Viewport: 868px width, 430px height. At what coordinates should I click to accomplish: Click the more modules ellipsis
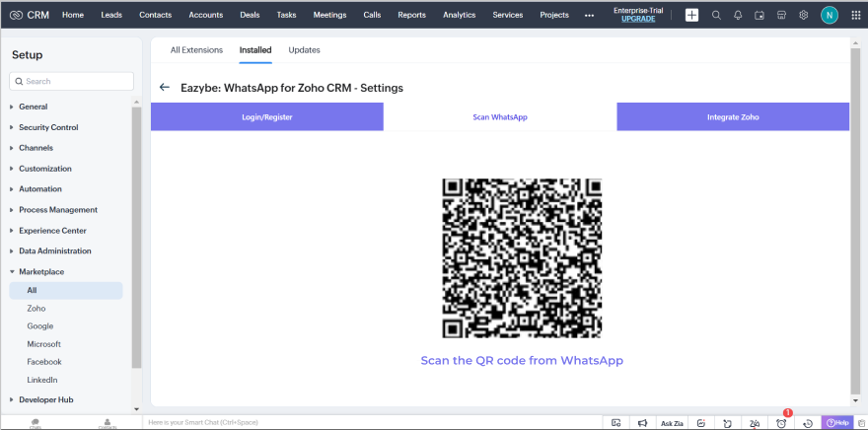coord(589,15)
